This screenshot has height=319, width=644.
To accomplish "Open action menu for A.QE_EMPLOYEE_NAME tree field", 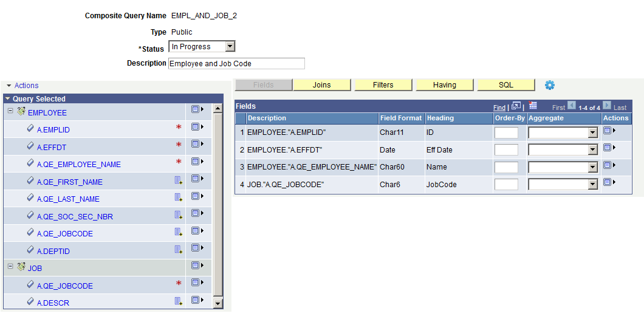I will [197, 161].
